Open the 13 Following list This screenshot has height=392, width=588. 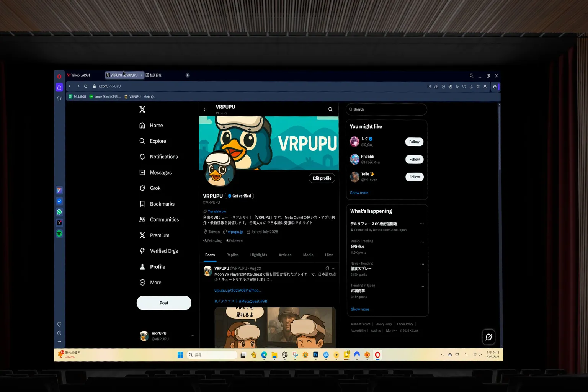pyautogui.click(x=212, y=241)
